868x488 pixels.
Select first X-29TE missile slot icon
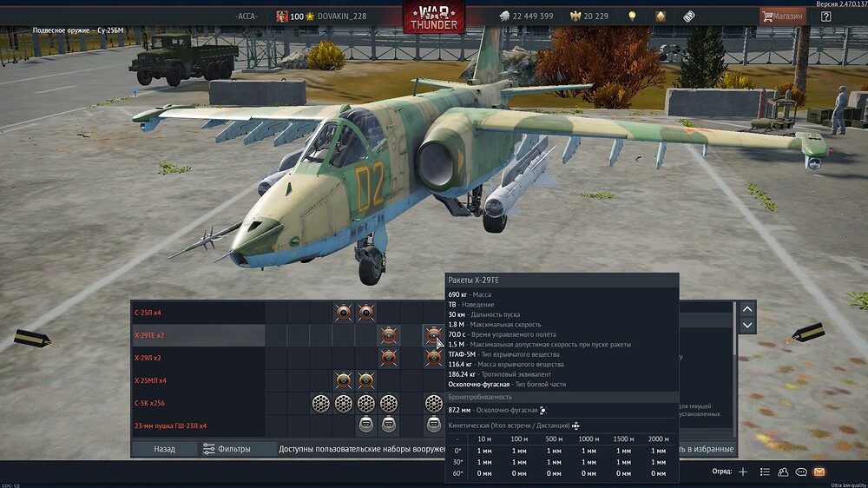coord(389,335)
